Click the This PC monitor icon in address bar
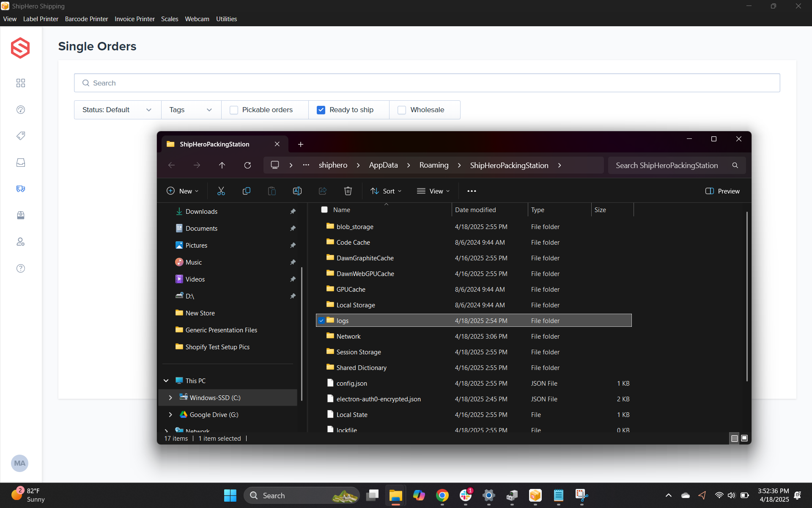This screenshot has width=812, height=508. 275,165
